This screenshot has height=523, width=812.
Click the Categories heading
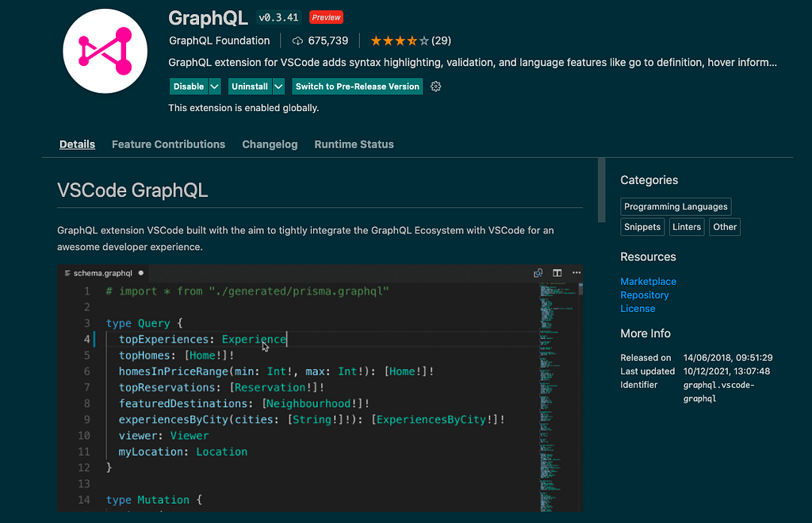[649, 180]
